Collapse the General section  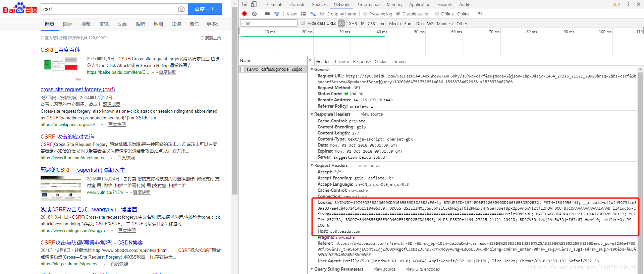click(312, 69)
